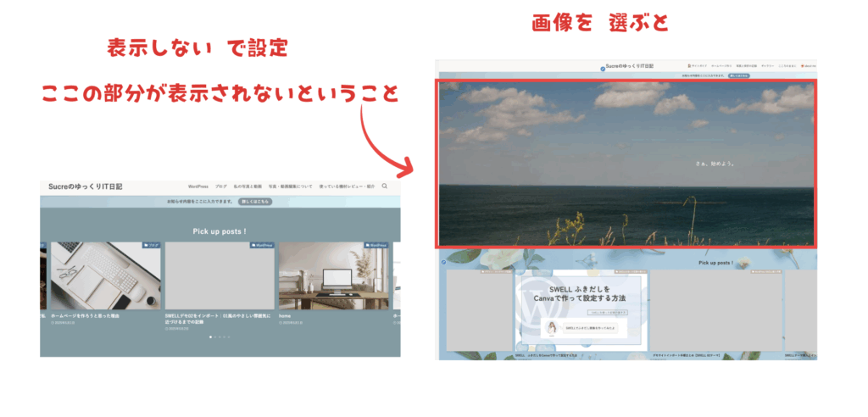Click 'Sucreのゆっくり IT日記' site title on left

point(86,186)
